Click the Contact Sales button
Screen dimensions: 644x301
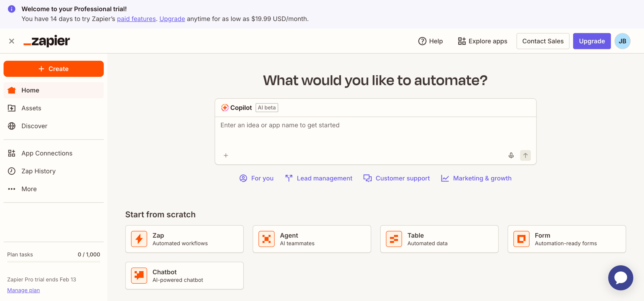pyautogui.click(x=543, y=41)
